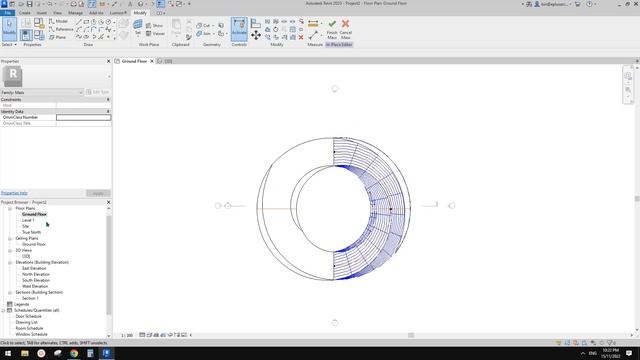640x360 pixels.
Task: Pick the Plane draw option
Action: tap(58, 37)
